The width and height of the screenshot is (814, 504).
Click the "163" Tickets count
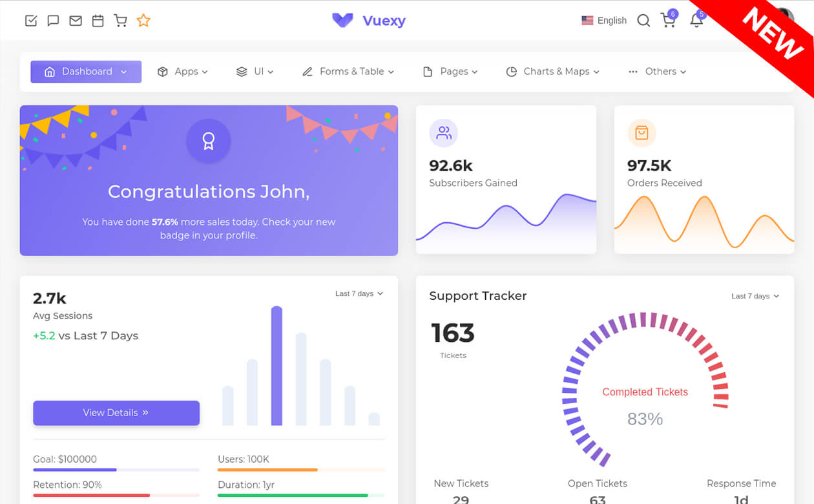pyautogui.click(x=453, y=333)
